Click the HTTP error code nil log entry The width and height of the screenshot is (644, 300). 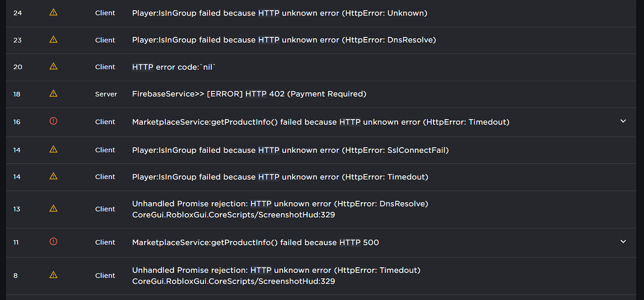tap(174, 67)
